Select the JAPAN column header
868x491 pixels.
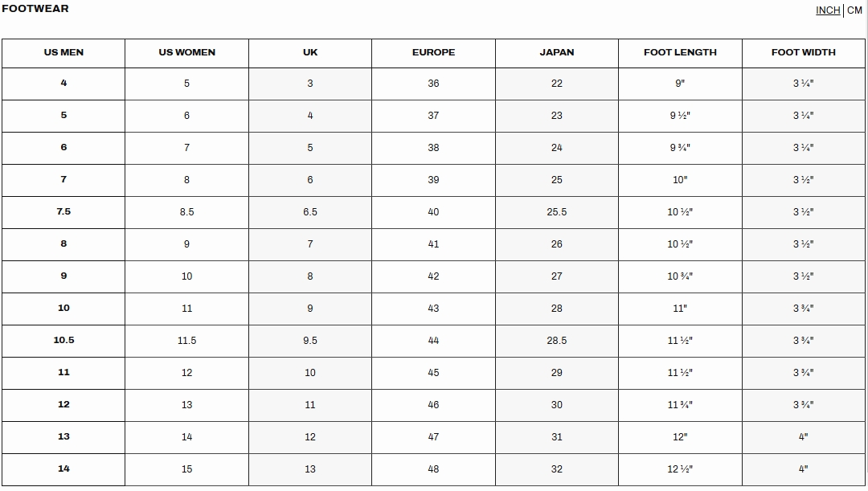pyautogui.click(x=557, y=52)
